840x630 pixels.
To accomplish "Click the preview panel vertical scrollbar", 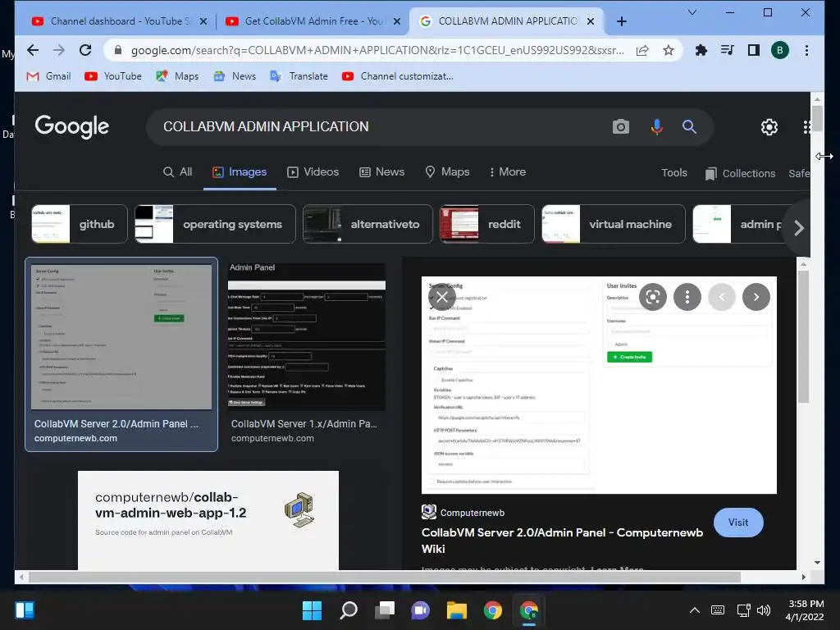I will click(x=802, y=336).
